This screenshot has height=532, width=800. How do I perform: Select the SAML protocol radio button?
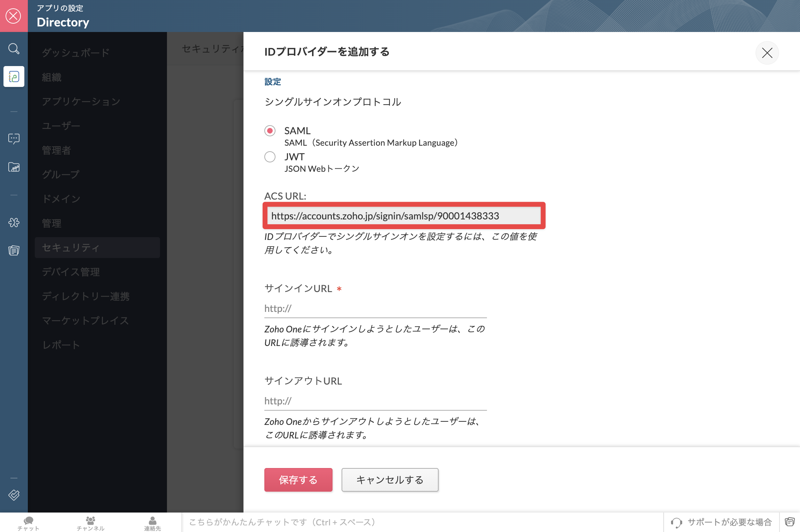pyautogui.click(x=270, y=131)
